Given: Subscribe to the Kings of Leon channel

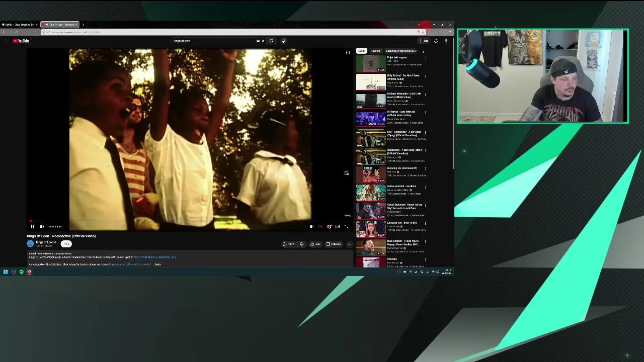Looking at the screenshot, I should [66, 244].
